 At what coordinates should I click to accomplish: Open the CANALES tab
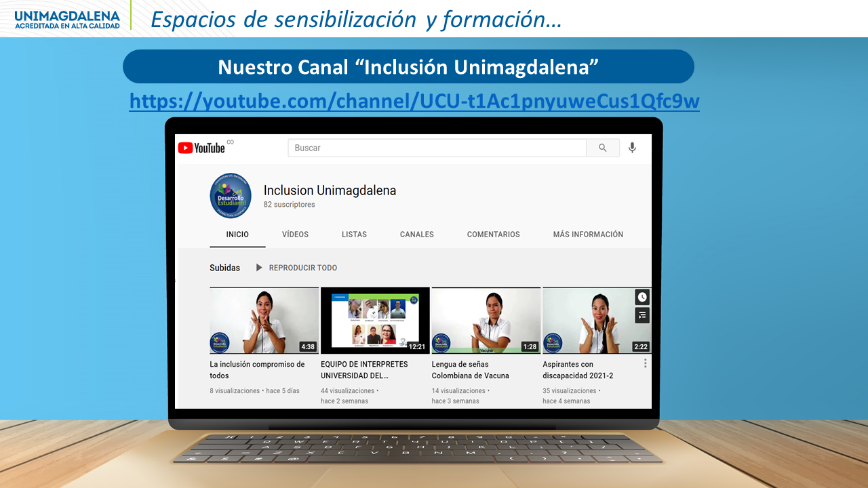click(x=417, y=235)
